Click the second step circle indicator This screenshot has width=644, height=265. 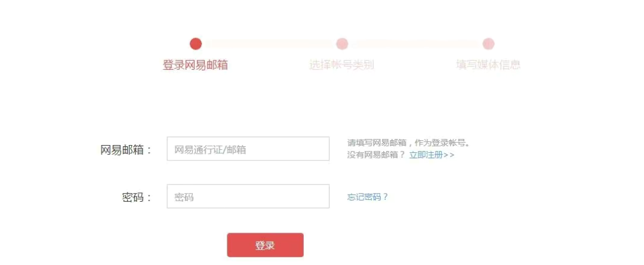tap(342, 44)
